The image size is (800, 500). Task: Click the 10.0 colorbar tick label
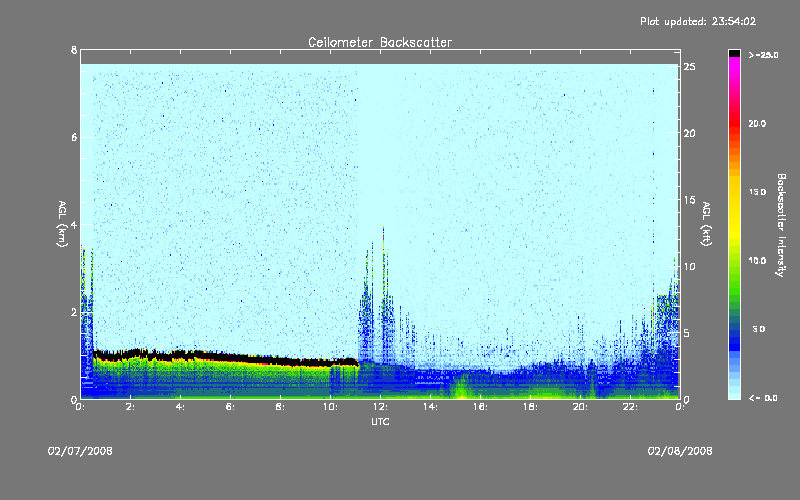757,261
